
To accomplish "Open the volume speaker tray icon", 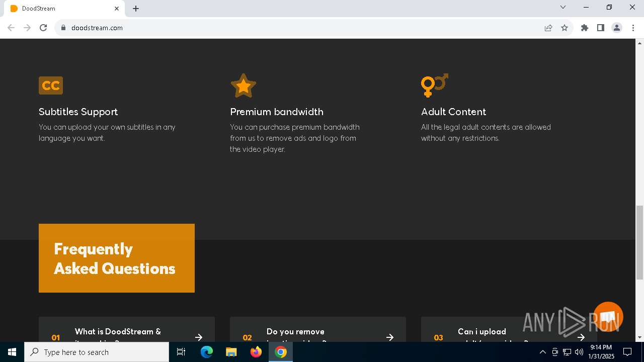I will coord(579,352).
